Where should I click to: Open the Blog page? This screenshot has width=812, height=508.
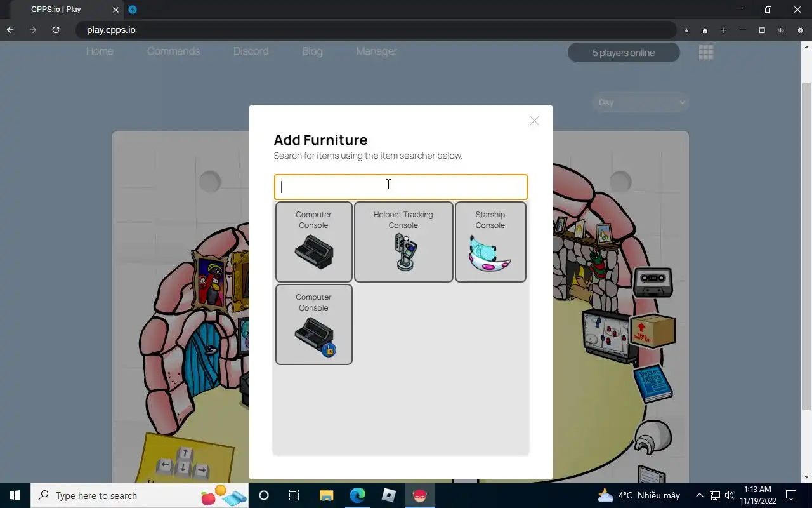(312, 51)
